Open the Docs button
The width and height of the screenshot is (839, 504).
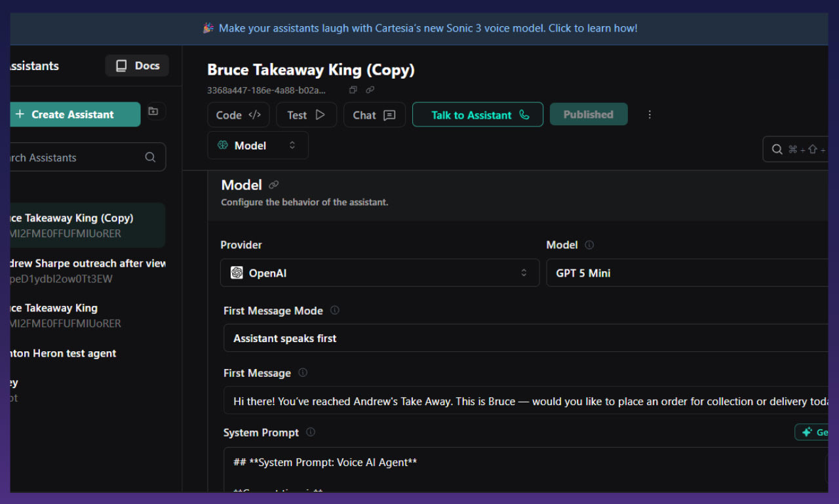pos(137,66)
